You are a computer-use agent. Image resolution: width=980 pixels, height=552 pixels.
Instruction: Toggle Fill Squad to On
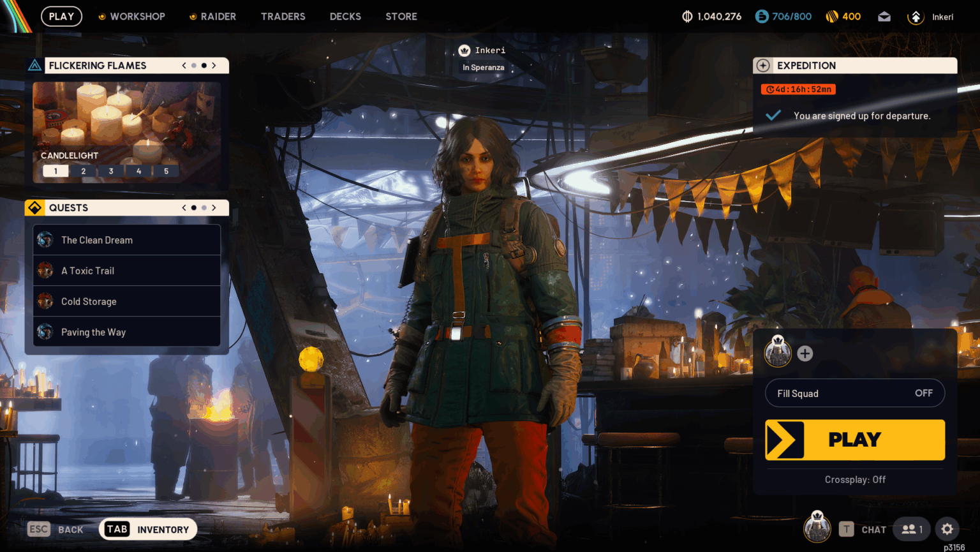point(924,393)
